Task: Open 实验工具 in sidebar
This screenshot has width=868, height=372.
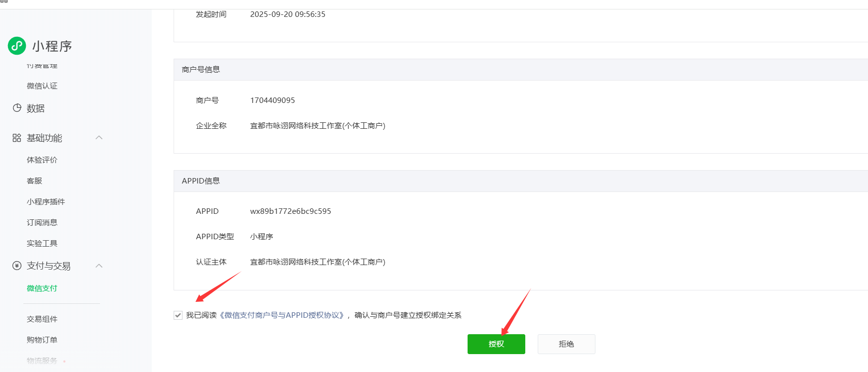Action: tap(42, 243)
